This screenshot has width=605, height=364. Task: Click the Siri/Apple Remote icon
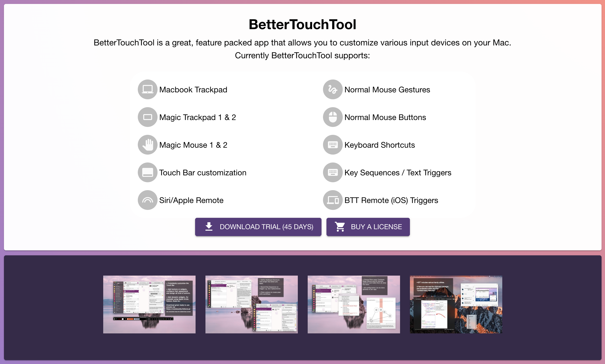[x=147, y=200]
